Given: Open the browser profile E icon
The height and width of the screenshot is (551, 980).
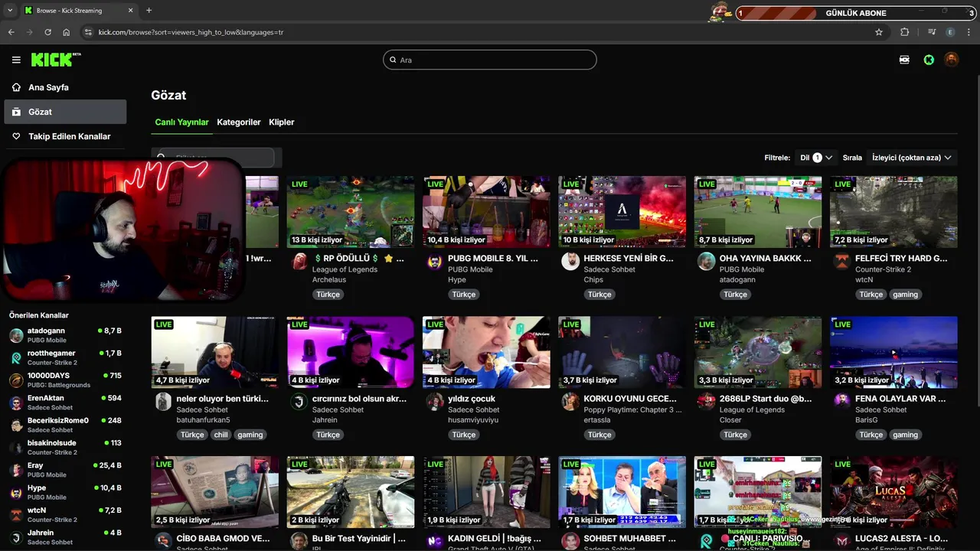Looking at the screenshot, I should [x=950, y=32].
